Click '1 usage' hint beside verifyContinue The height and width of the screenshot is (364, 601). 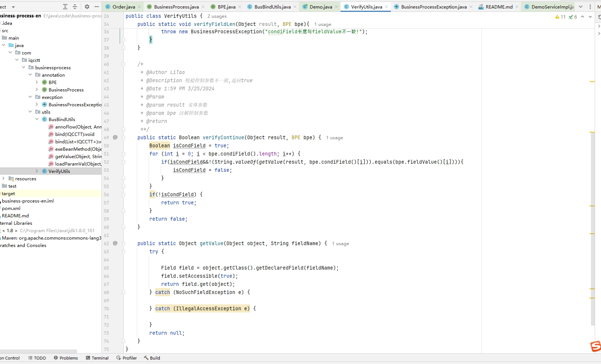(335, 138)
